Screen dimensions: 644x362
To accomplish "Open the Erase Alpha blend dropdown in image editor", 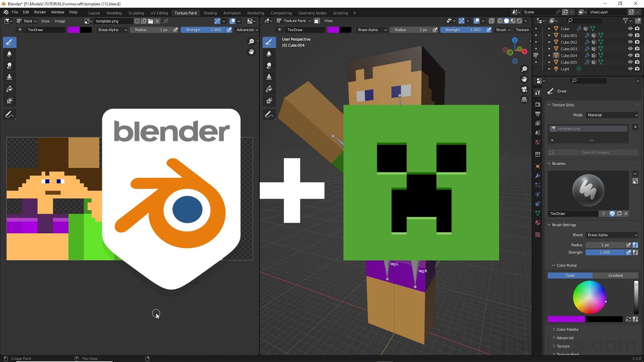I will pos(112,30).
